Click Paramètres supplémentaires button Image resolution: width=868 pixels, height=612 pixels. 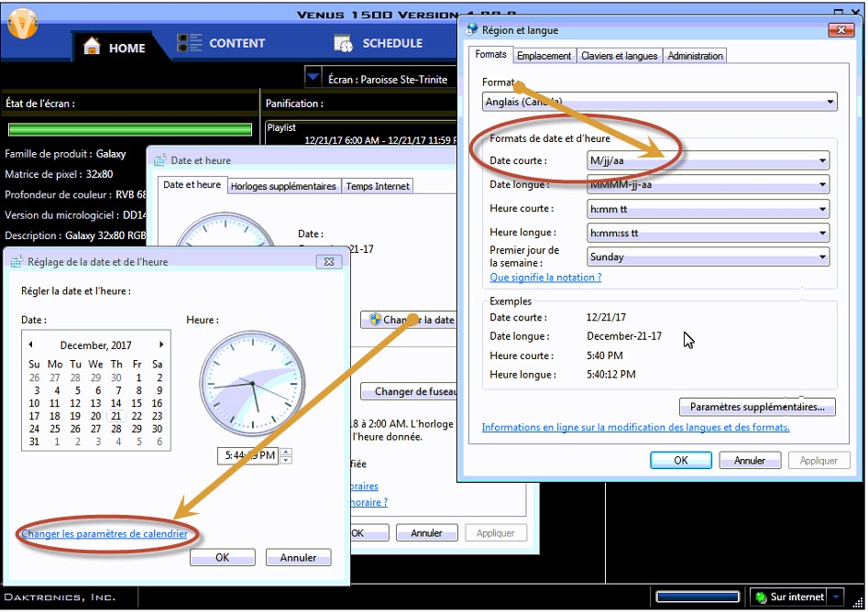click(x=756, y=407)
